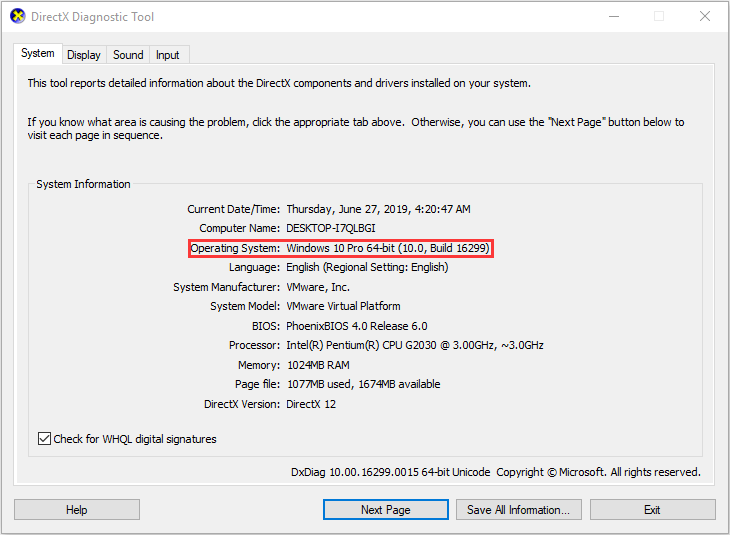Click the DxDiag 10.00.16299.0015 version text
Viewport: 730px width, 535px height.
tap(391, 472)
